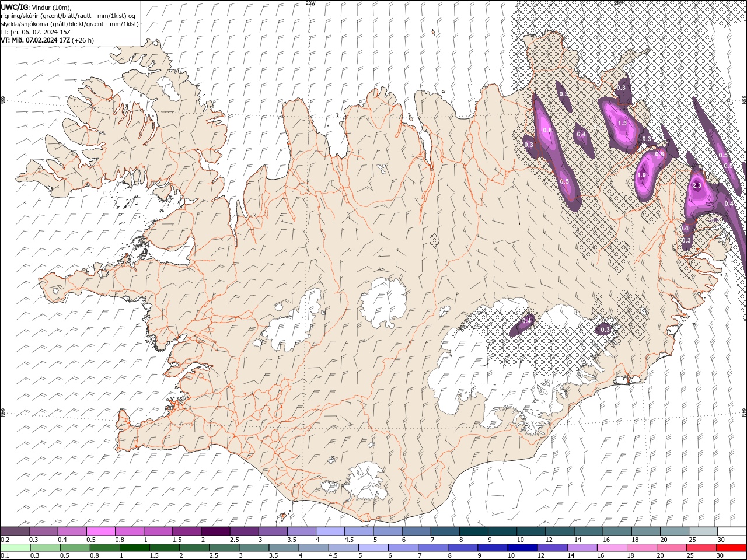747x560 pixels.
Task: Choose the darkest purple snow swatch labeled 2
Action: coord(215,531)
